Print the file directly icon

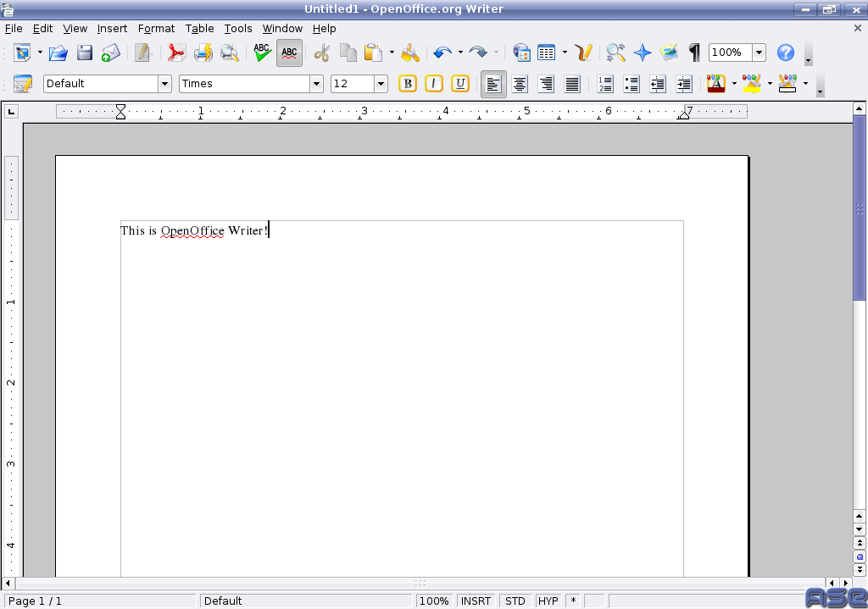click(x=203, y=53)
